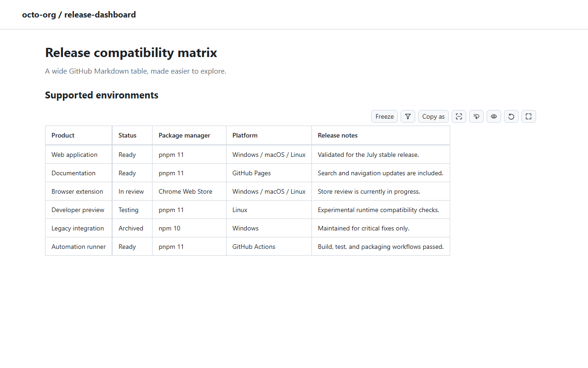588x368 pixels.
Task: Click the Status column header
Action: [132, 135]
